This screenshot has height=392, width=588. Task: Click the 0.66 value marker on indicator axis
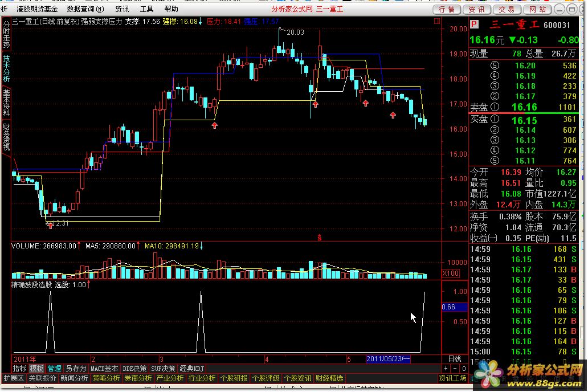pos(455,307)
